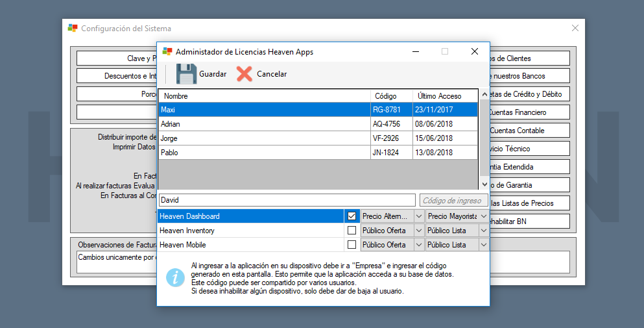Open the Público Oferta dropdown for Heaven Mobile

(x=392, y=244)
